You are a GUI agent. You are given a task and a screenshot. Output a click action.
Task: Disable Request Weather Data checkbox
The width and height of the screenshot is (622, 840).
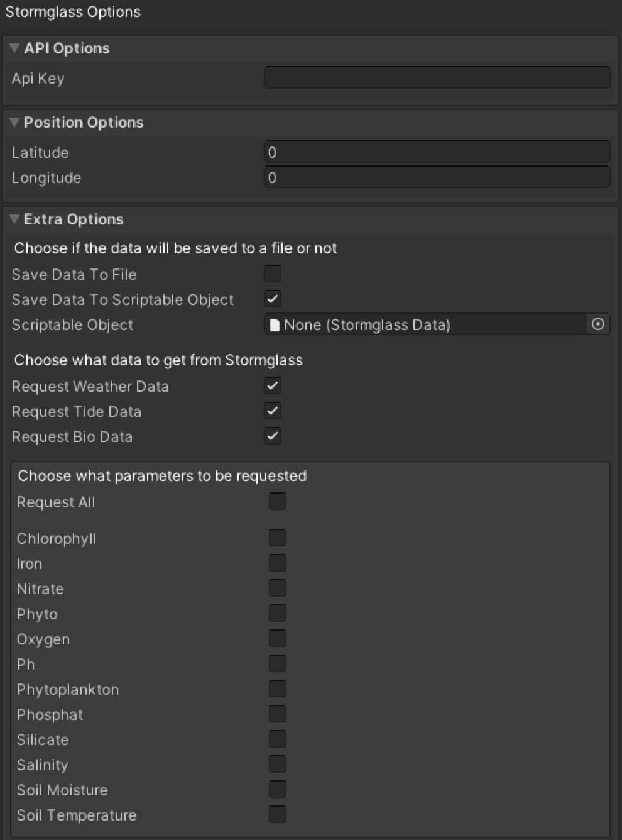[x=273, y=385]
